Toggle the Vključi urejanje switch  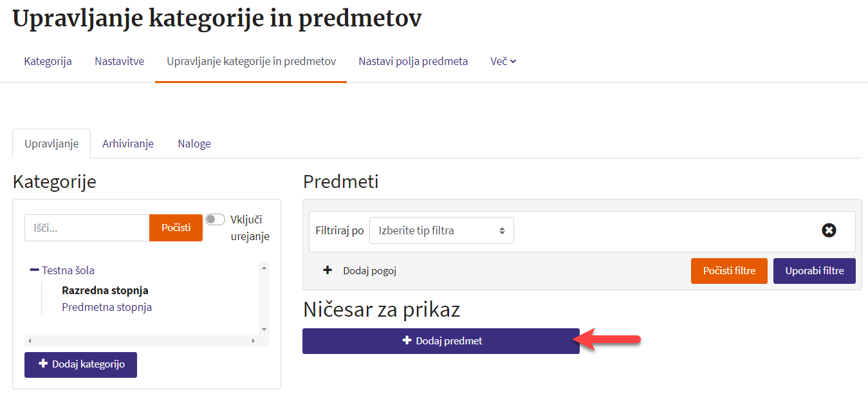(x=215, y=219)
